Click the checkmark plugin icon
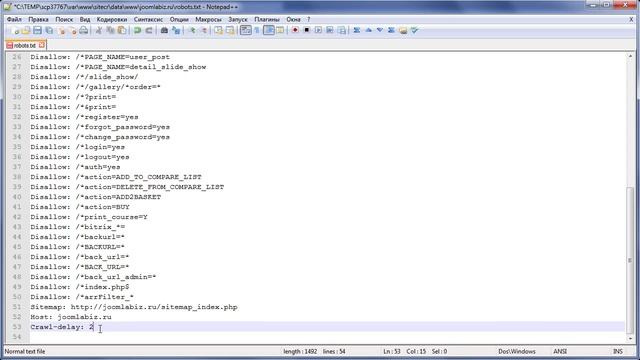The height and width of the screenshot is (360, 640). [414, 31]
